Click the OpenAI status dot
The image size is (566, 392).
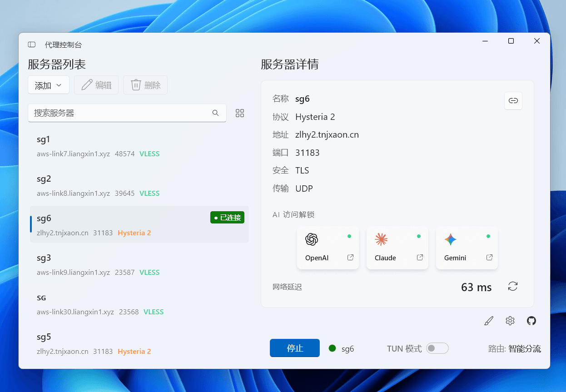click(x=349, y=236)
